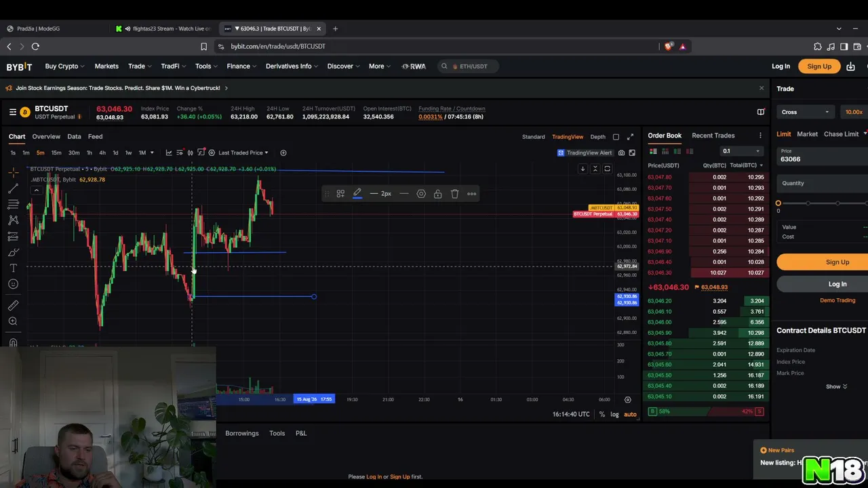
Task: Open the line style selector
Action: point(403,194)
